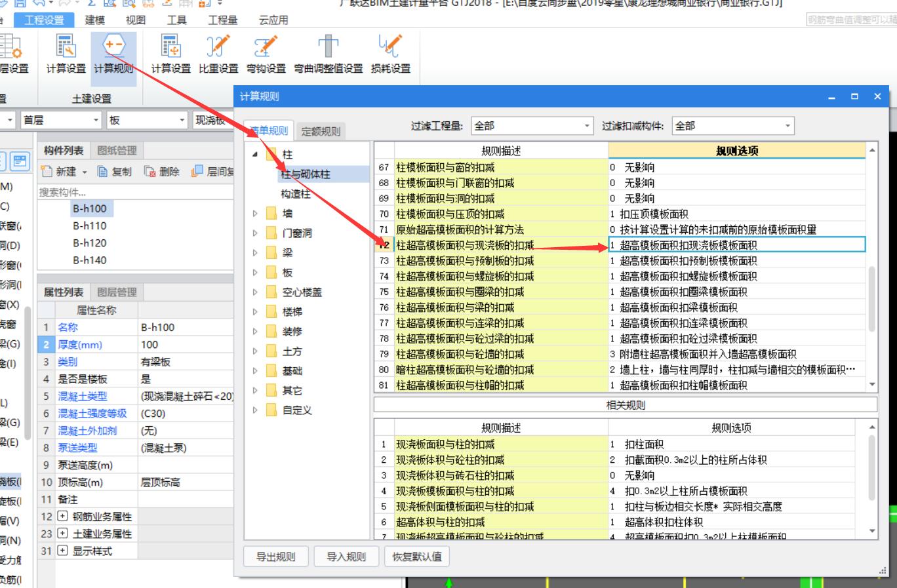Select component B-h140 in list
This screenshot has height=588, width=897.
click(x=90, y=260)
